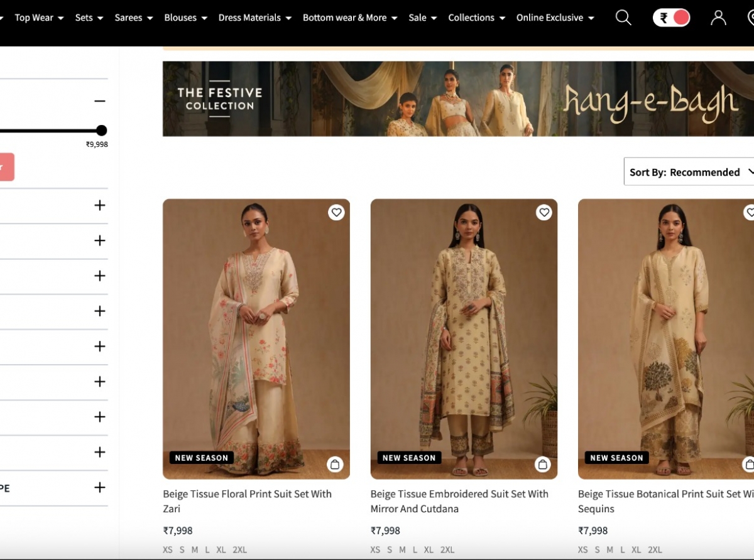Viewport: 754px width, 560px height.
Task: Expand the last filter section ending in PE
Action: (99, 488)
